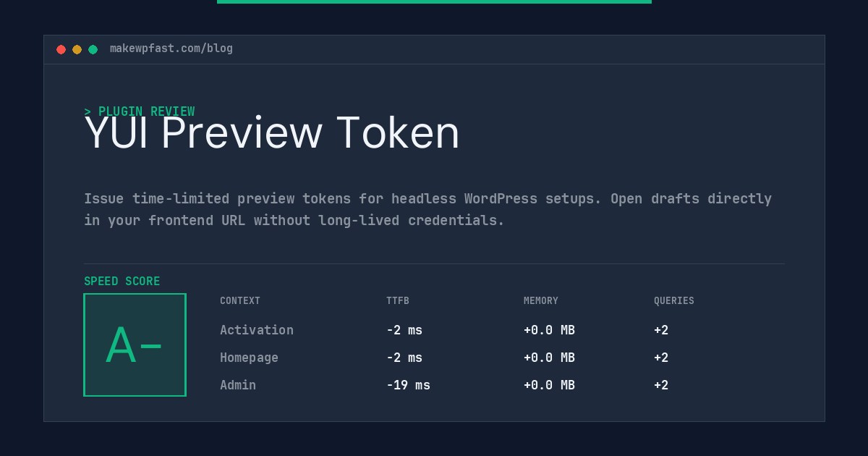Click the MEMORY column header
This screenshot has width=868, height=456.
point(541,301)
